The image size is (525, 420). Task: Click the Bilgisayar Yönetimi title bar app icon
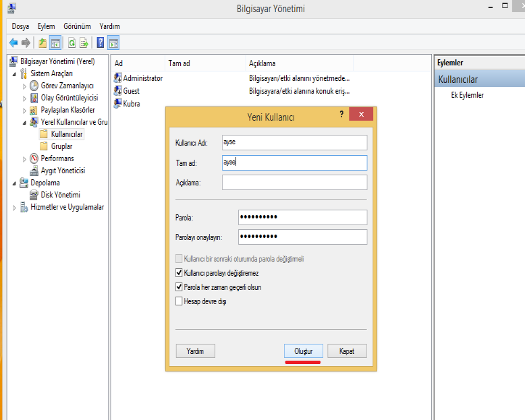(x=11, y=8)
